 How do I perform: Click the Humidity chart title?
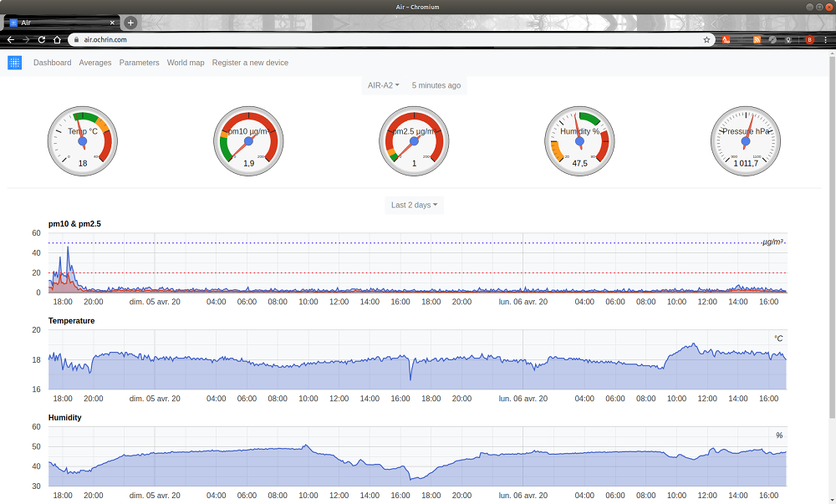pos(65,418)
